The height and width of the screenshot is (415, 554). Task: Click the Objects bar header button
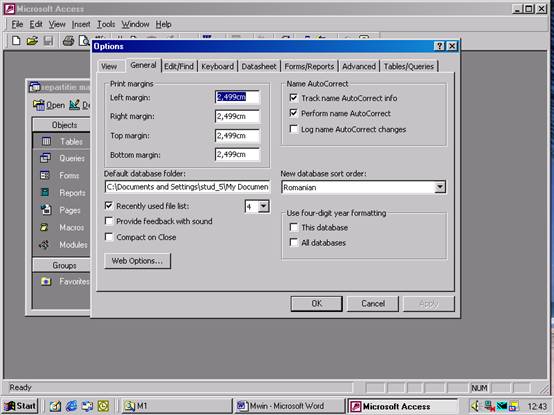point(61,125)
